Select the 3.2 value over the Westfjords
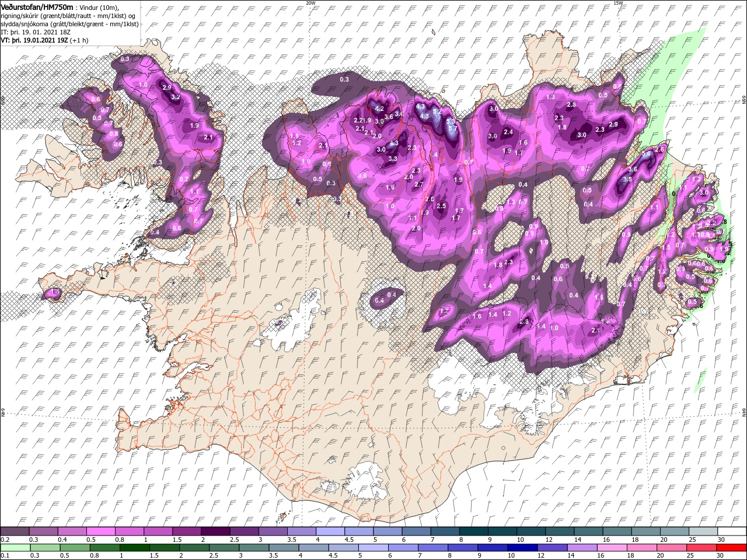 point(175,97)
